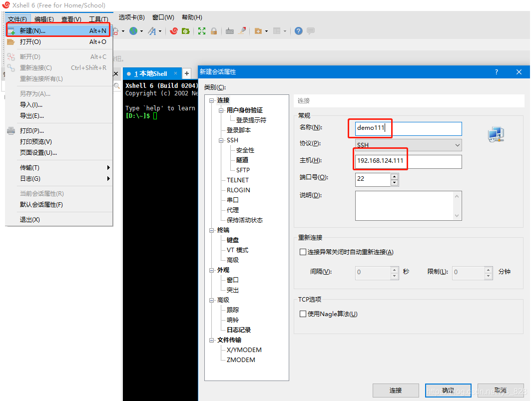Collapse the 终端 tree node
Image resolution: width=532 pixels, height=401 pixels.
coord(212,230)
